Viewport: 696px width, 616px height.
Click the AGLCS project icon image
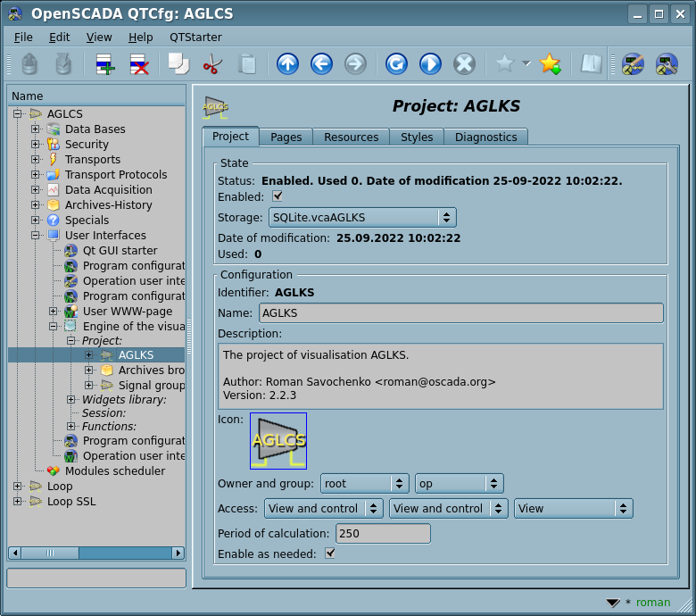click(278, 440)
